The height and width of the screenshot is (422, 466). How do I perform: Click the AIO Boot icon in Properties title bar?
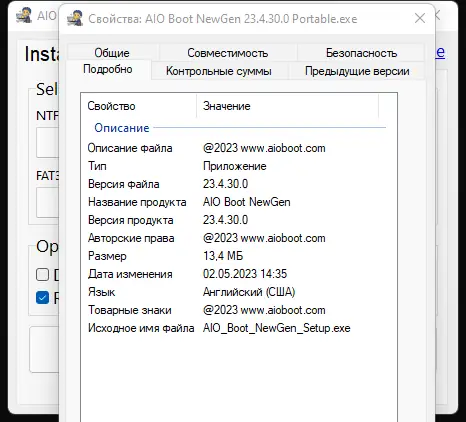[75, 19]
